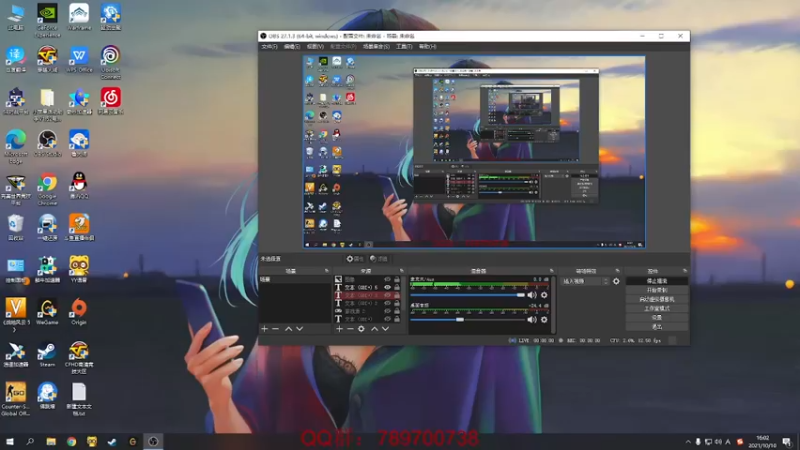The height and width of the screenshot is (450, 800).
Task: Click the studio mode button in the controls dock
Action: click(657, 309)
